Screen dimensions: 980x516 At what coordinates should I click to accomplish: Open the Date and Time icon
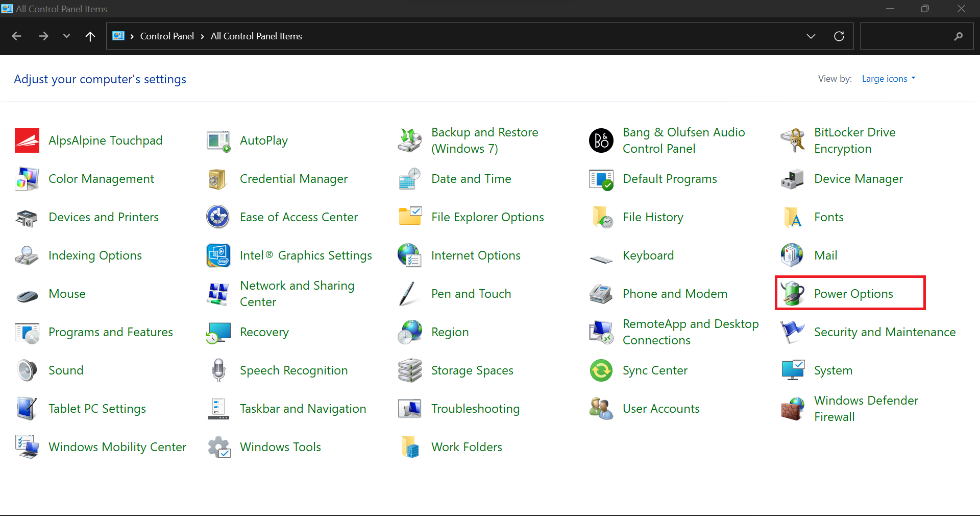(410, 179)
